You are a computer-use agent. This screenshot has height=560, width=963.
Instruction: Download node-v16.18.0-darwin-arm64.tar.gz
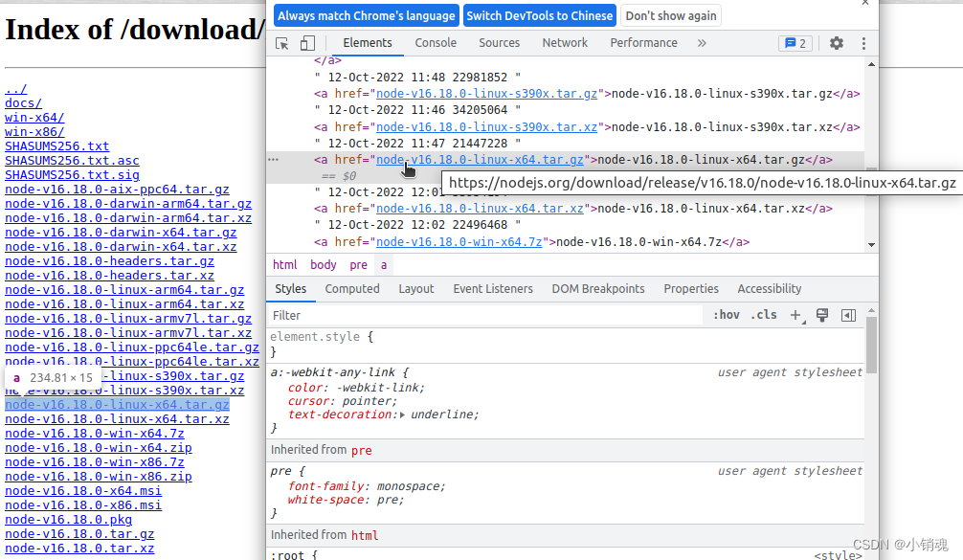[x=128, y=204]
